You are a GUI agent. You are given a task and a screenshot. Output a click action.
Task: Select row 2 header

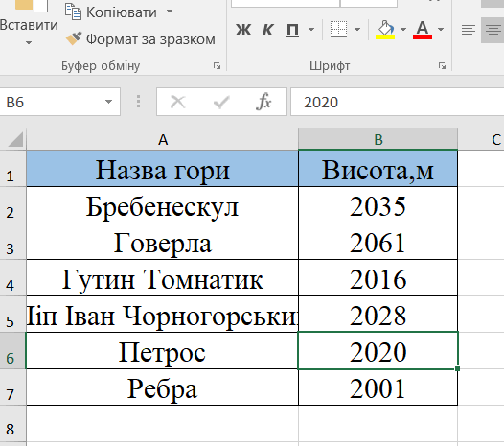(x=12, y=205)
